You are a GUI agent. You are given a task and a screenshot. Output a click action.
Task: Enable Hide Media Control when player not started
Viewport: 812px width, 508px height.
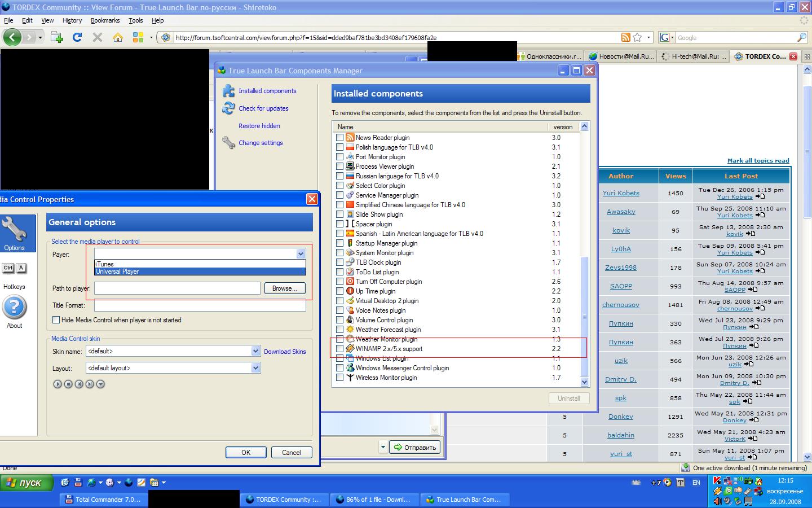56,320
